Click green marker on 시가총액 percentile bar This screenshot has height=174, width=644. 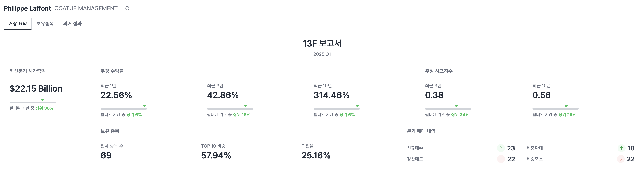tap(42, 100)
